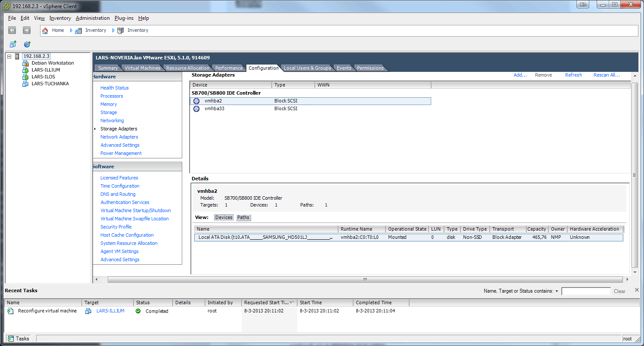Click the new resource pool toolbar icon
The image size is (644, 346).
click(x=27, y=44)
